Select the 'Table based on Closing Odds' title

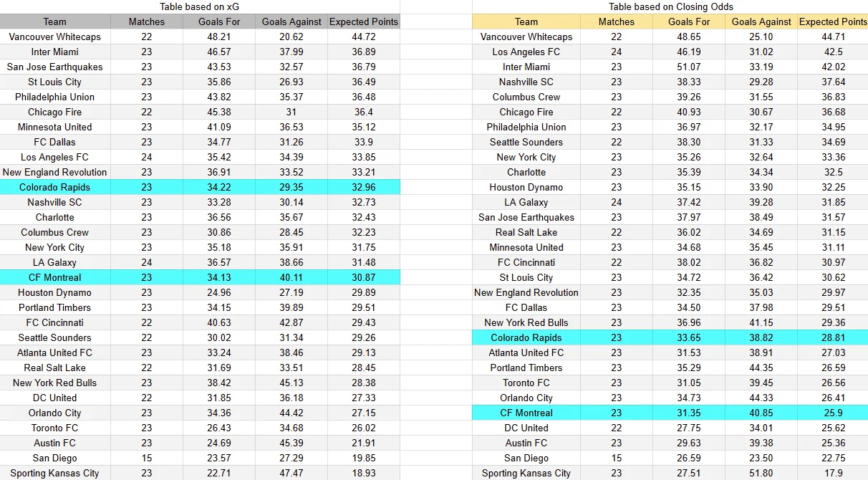coord(670,6)
